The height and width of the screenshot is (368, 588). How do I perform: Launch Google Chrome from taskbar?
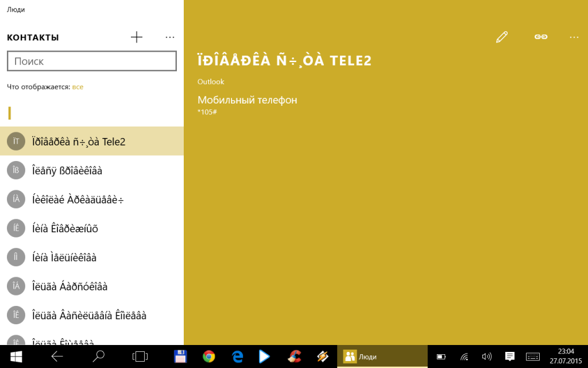[x=208, y=356]
